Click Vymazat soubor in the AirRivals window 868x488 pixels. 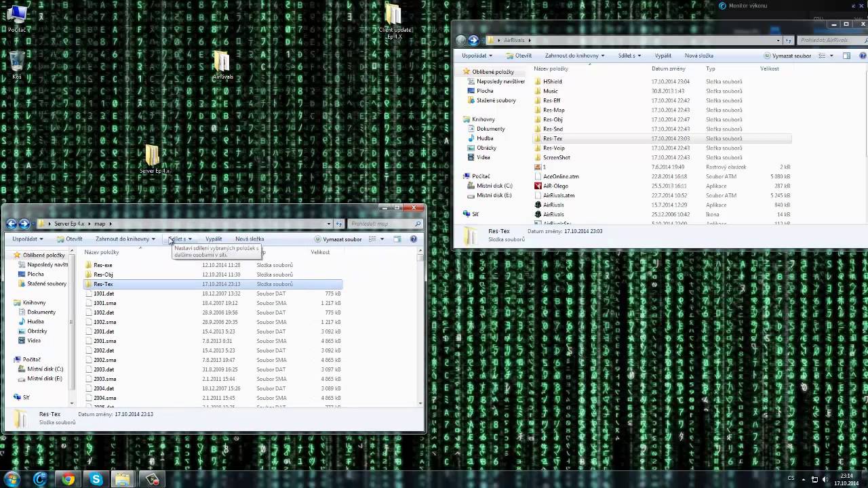pos(788,56)
